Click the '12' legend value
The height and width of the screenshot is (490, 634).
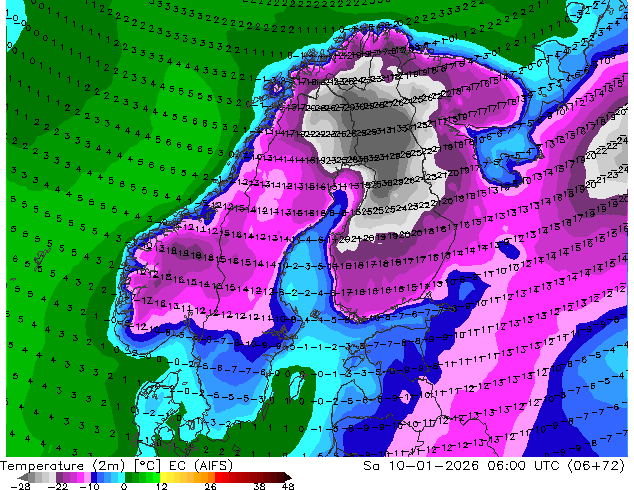pos(162,486)
